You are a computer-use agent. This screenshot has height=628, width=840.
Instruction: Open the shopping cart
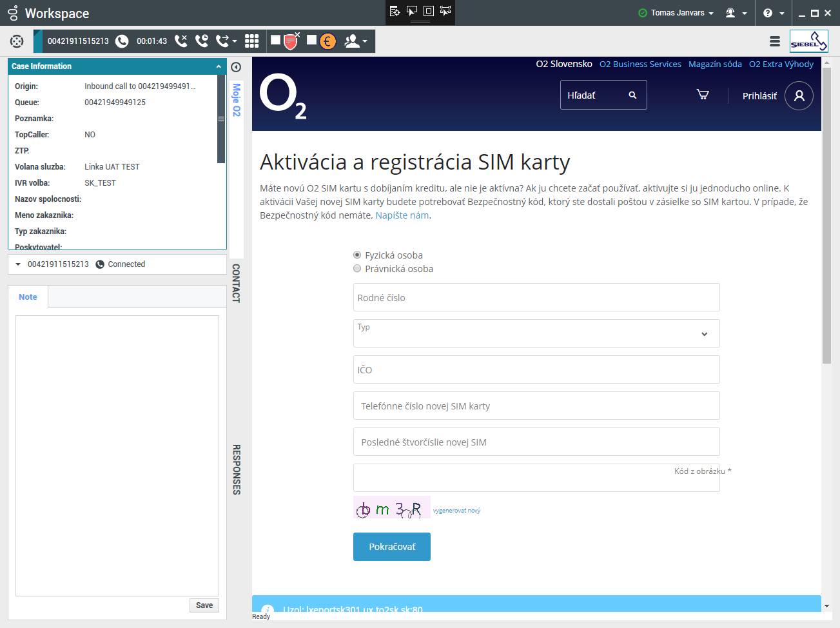[703, 95]
